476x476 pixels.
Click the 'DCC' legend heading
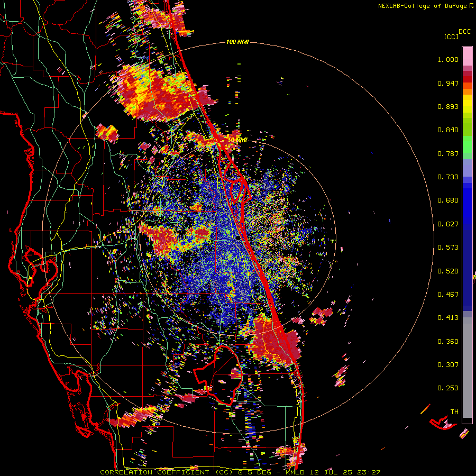point(464,31)
